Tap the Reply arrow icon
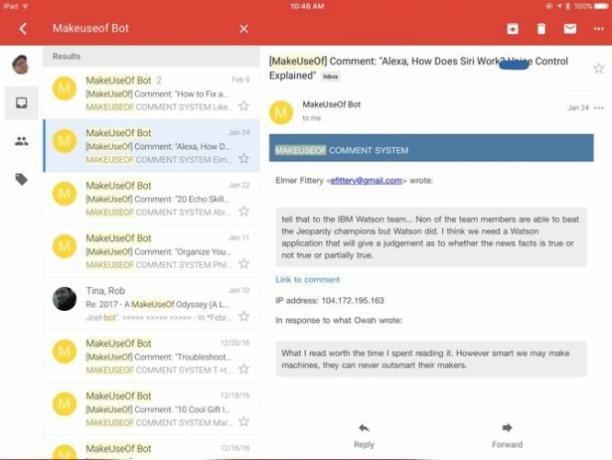Image resolution: width=612 pixels, height=460 pixels. click(364, 428)
